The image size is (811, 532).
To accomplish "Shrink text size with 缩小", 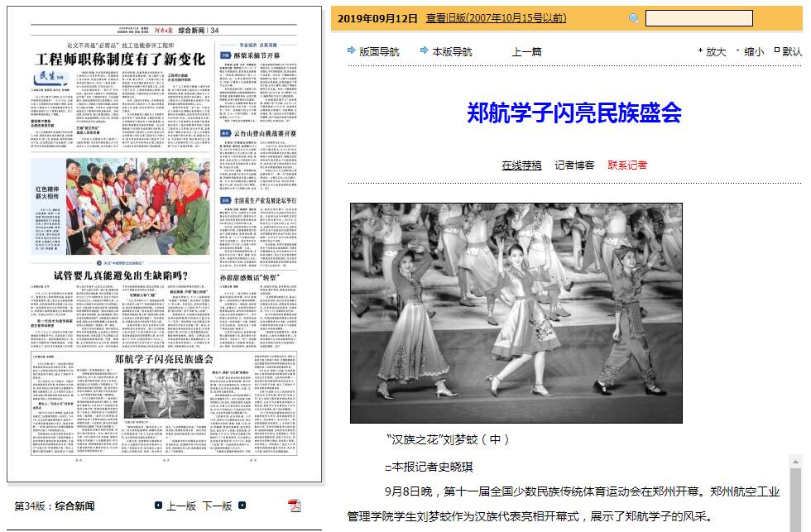I will point(753,51).
